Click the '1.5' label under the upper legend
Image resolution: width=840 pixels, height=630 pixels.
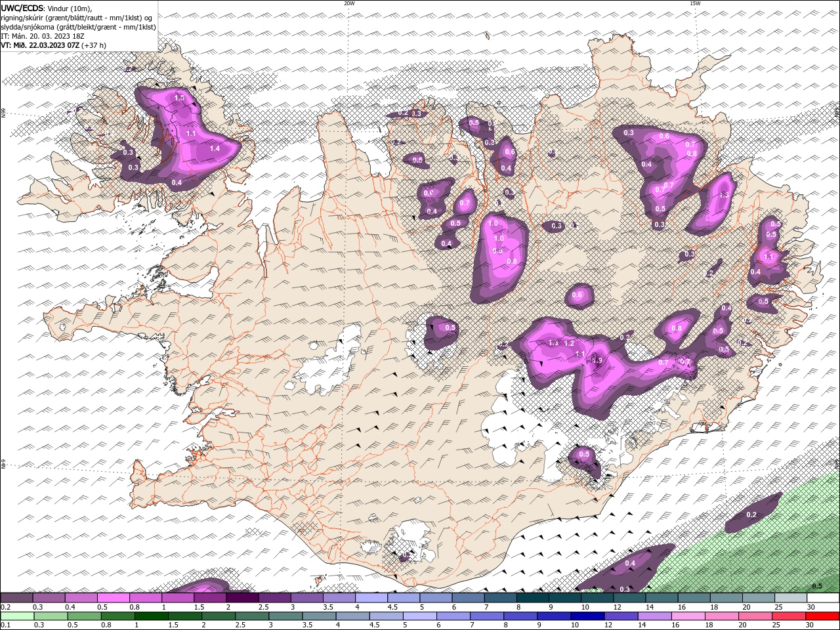198,607
